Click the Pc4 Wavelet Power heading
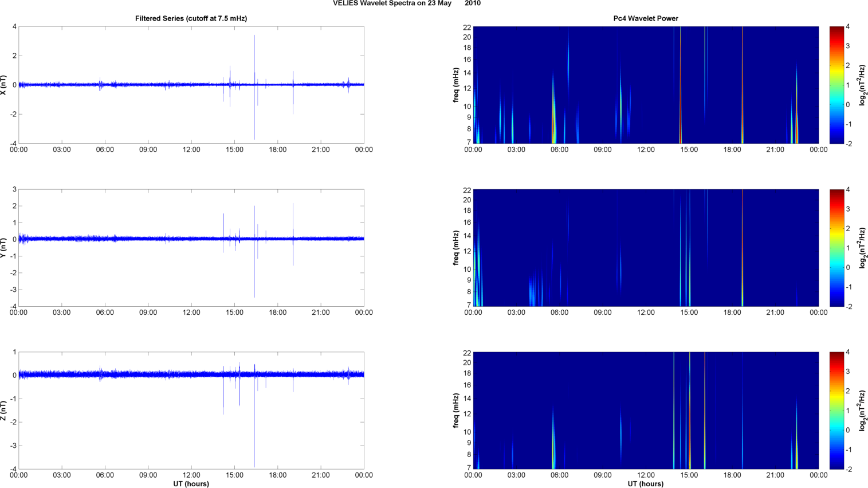This screenshot has width=868, height=488. [645, 18]
